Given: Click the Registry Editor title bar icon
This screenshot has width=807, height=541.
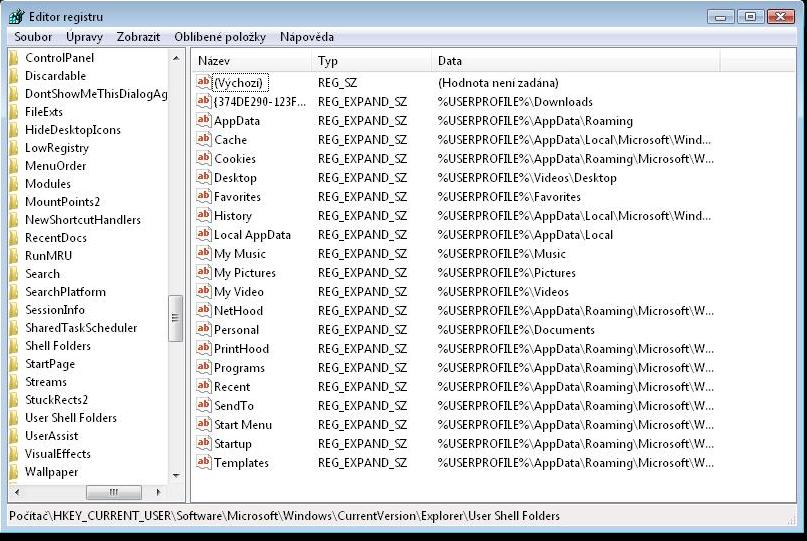Looking at the screenshot, I should click(x=17, y=16).
